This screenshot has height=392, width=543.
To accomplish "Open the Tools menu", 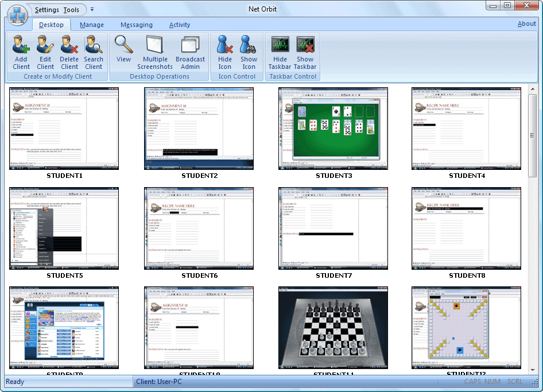I will pyautogui.click(x=72, y=10).
